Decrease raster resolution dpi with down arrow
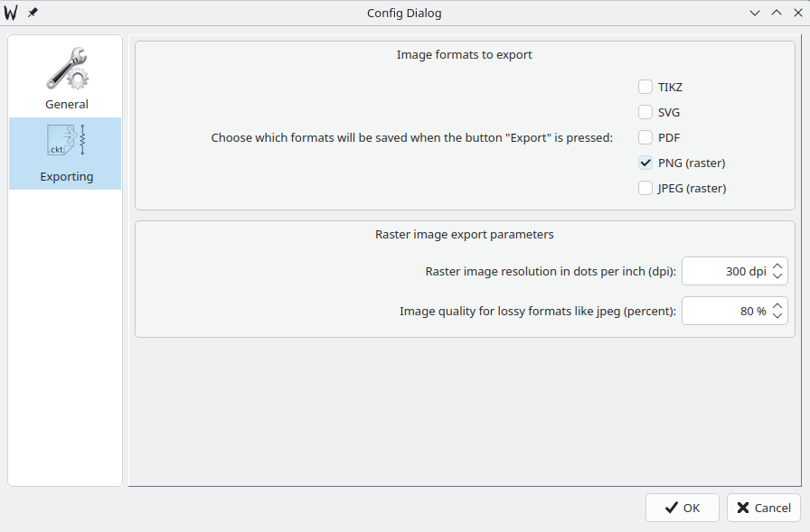 [x=778, y=276]
